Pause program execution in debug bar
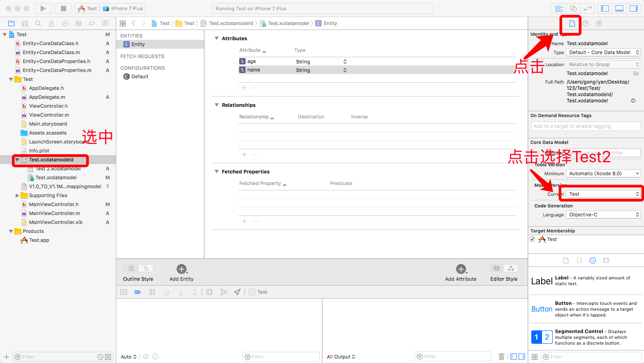 152,292
